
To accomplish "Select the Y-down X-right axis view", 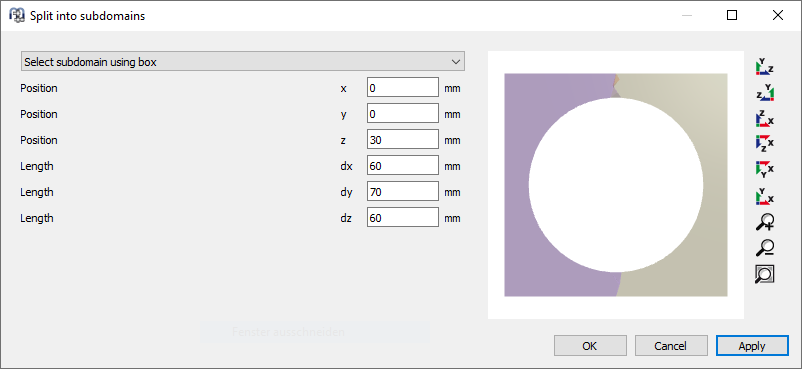I will 765,169.
